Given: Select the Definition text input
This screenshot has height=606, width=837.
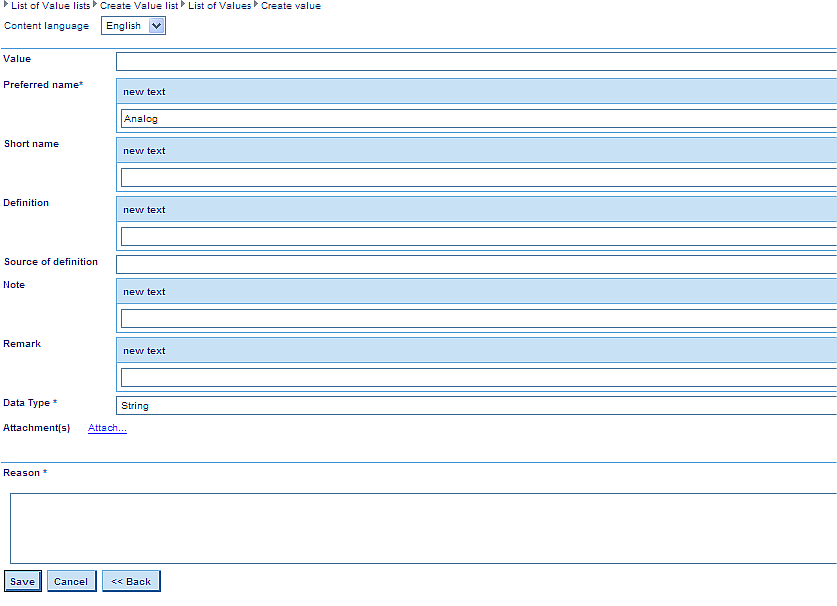Looking at the screenshot, I should click(476, 237).
